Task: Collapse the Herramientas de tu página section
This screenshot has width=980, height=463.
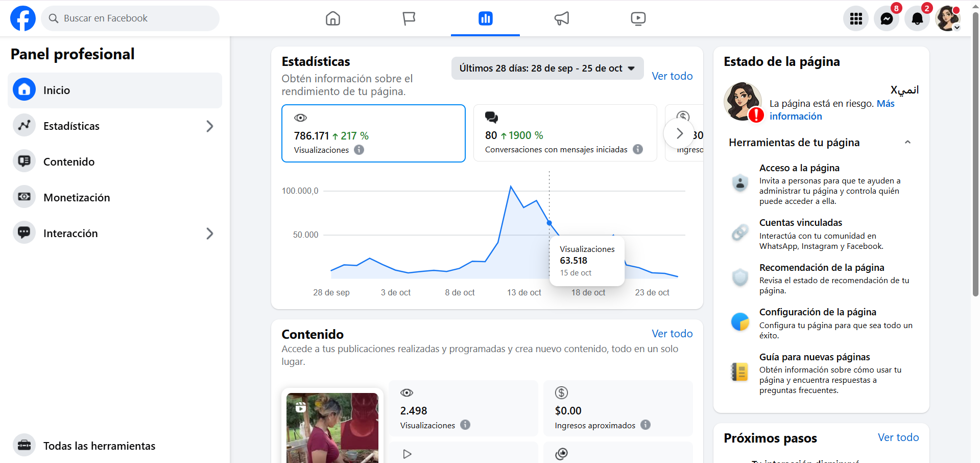Action: point(907,143)
